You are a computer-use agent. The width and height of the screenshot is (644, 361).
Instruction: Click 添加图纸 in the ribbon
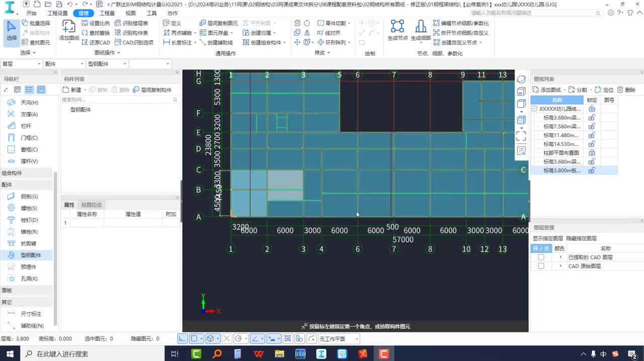69,31
